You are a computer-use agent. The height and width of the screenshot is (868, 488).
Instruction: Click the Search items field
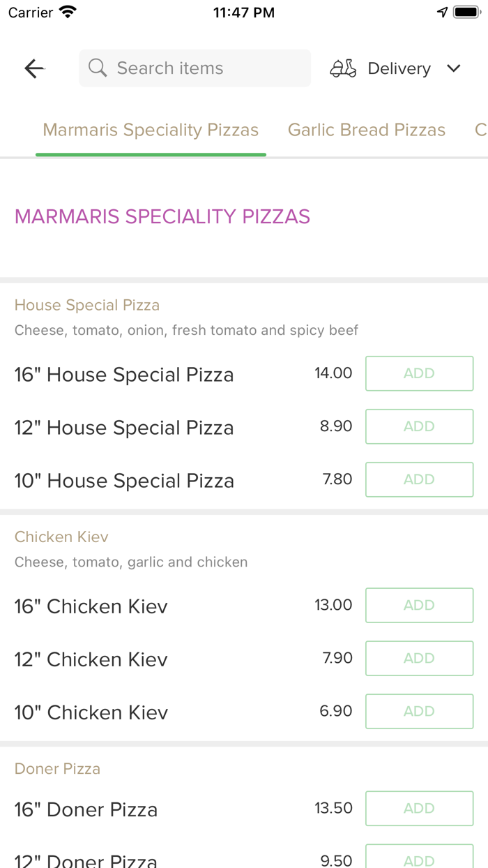tap(195, 68)
